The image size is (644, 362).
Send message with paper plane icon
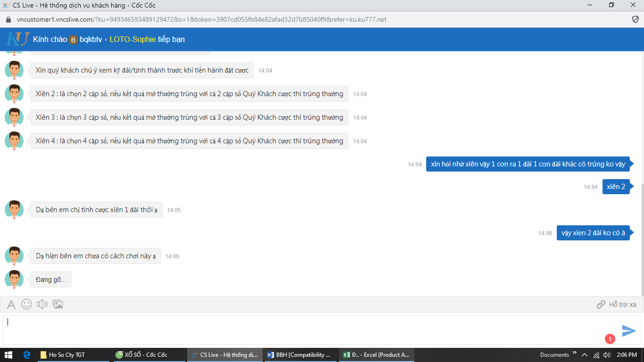[x=629, y=330]
